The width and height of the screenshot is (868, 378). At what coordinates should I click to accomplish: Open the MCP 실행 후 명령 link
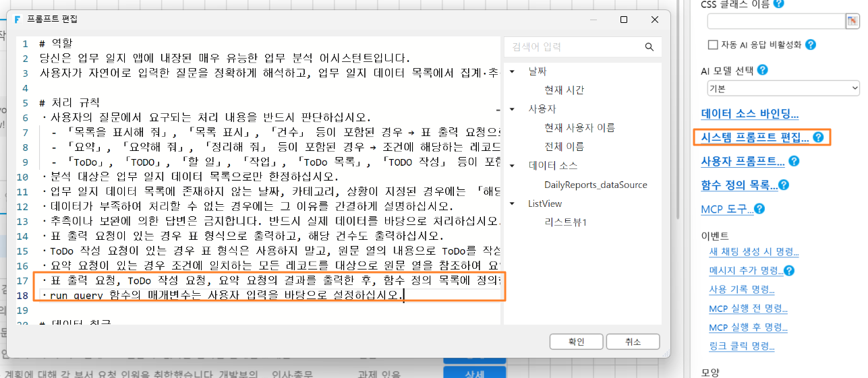tap(748, 327)
